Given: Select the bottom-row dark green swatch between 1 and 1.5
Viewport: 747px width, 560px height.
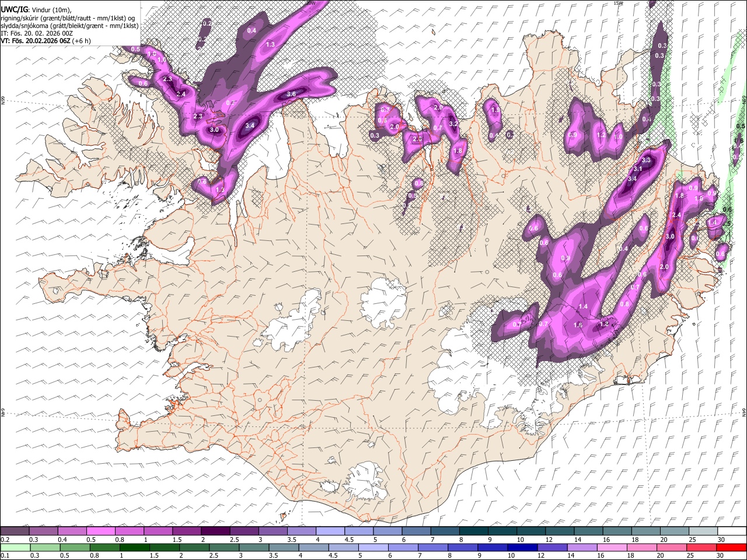Looking at the screenshot, I should pyautogui.click(x=135, y=547).
